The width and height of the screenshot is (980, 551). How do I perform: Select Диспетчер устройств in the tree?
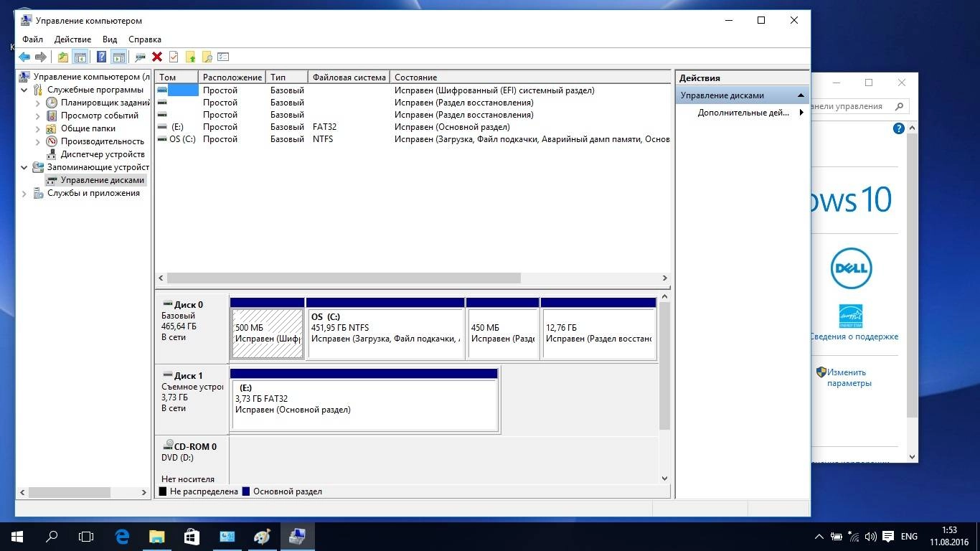pos(103,154)
